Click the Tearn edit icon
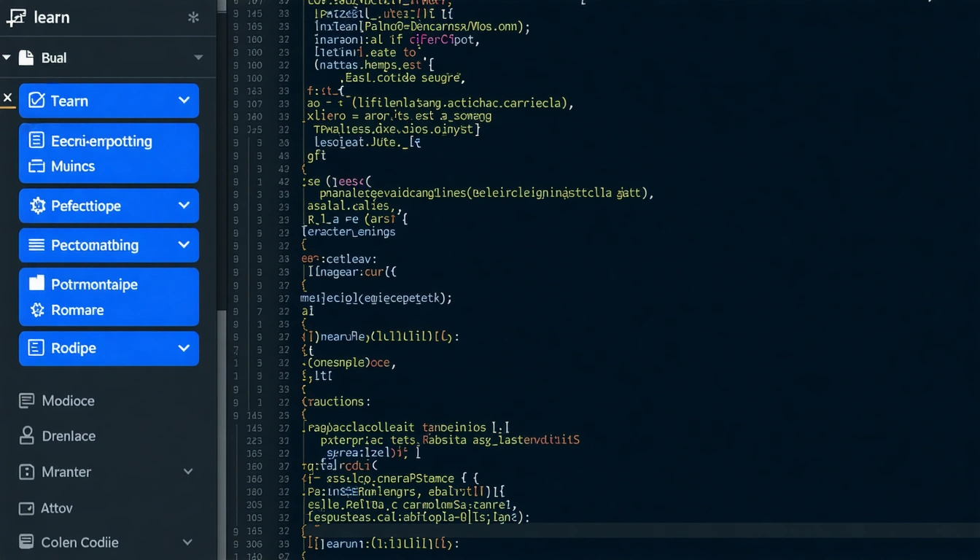The image size is (980, 560). [x=36, y=101]
